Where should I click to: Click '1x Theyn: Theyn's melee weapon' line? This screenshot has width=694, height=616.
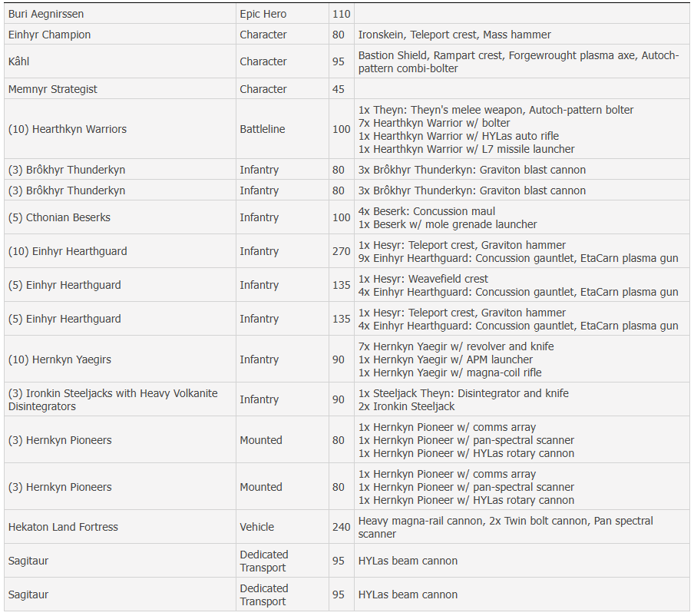(x=496, y=110)
